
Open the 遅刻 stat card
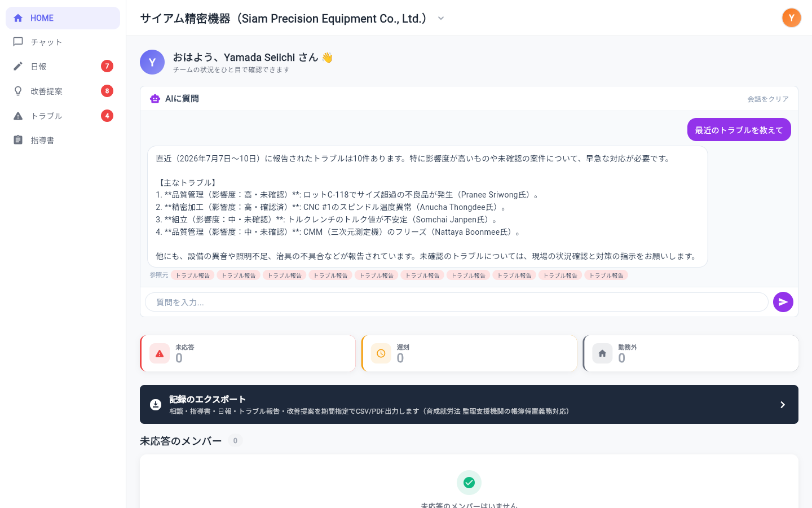tap(469, 353)
